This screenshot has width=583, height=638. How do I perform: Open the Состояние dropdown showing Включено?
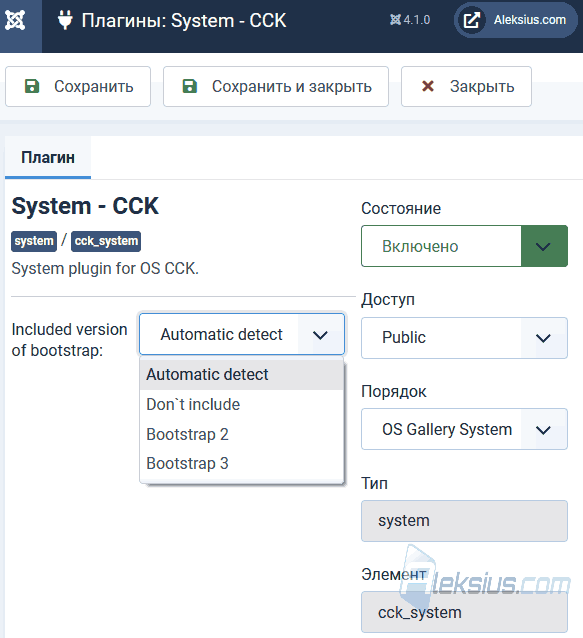(464, 246)
